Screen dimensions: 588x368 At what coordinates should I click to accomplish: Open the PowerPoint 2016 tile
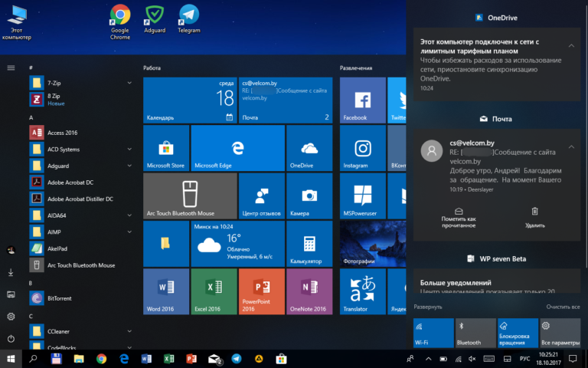261,291
